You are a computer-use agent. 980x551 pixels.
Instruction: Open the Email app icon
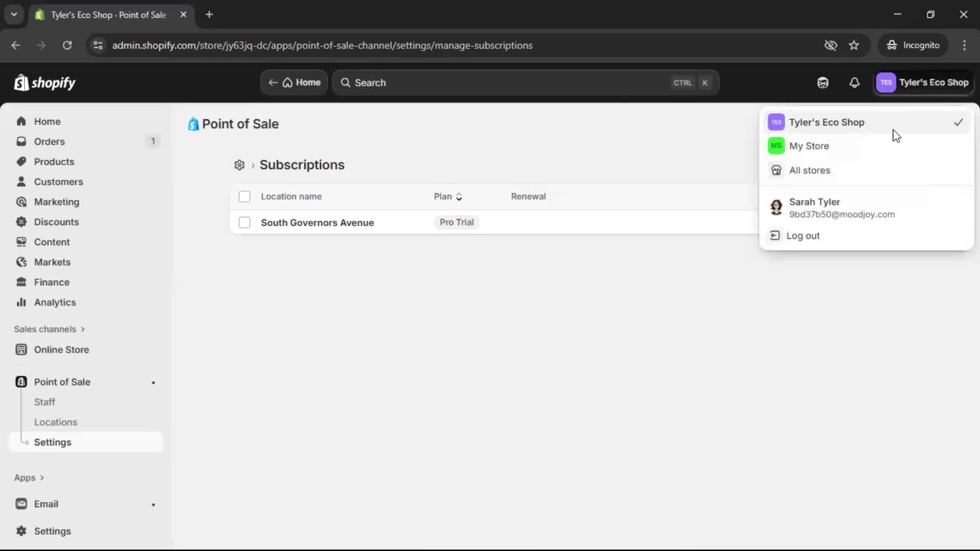coord(21,504)
